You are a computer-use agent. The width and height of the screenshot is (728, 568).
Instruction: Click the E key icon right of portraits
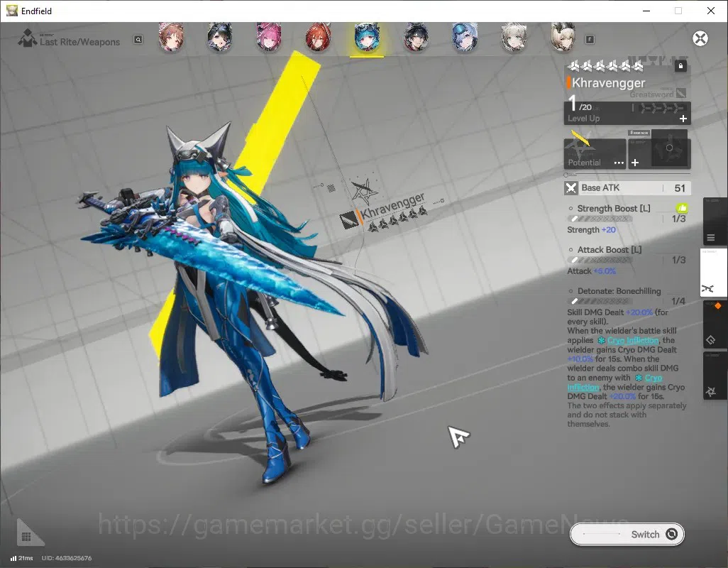[590, 40]
